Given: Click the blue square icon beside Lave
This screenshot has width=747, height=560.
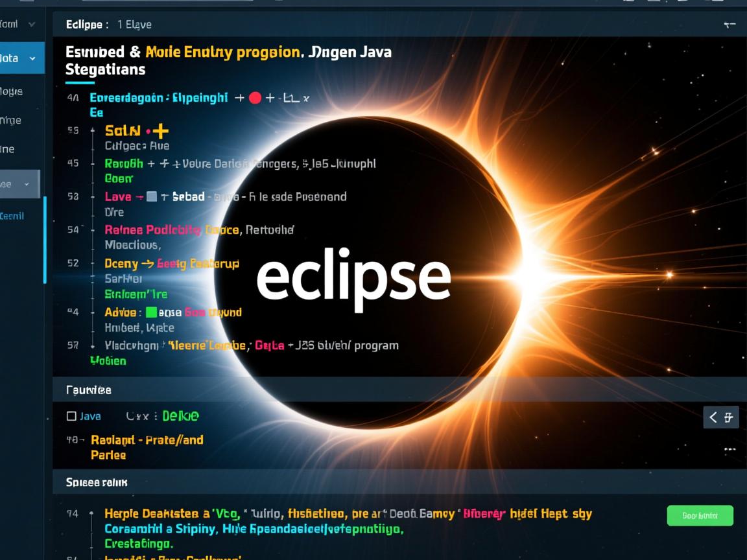Looking at the screenshot, I should pos(152,196).
